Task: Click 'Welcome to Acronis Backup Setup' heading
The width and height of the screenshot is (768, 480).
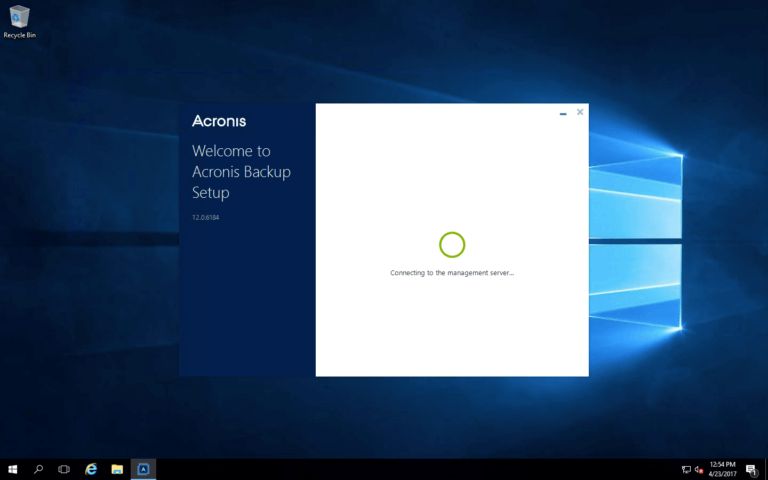Action: click(x=241, y=172)
